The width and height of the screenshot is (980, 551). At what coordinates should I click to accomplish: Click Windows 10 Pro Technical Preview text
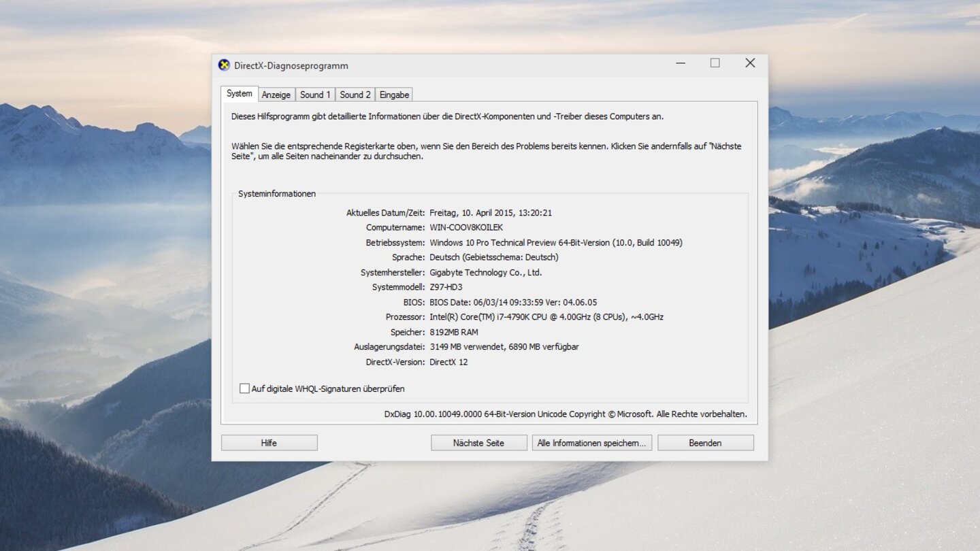click(556, 243)
